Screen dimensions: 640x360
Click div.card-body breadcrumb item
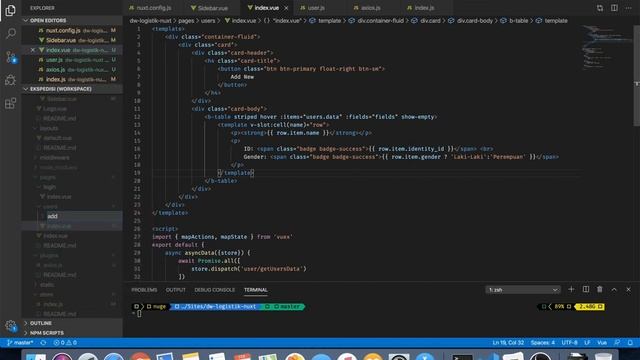point(475,20)
